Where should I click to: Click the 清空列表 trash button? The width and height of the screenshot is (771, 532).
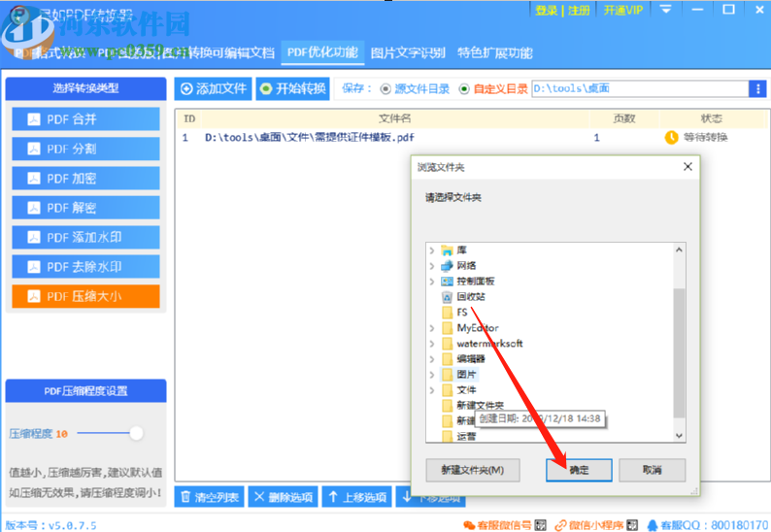pyautogui.click(x=209, y=497)
